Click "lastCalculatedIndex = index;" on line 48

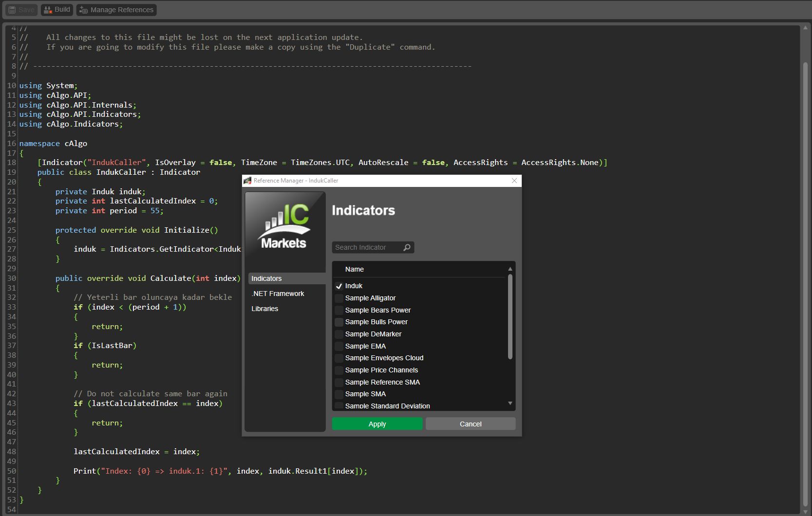(x=137, y=452)
